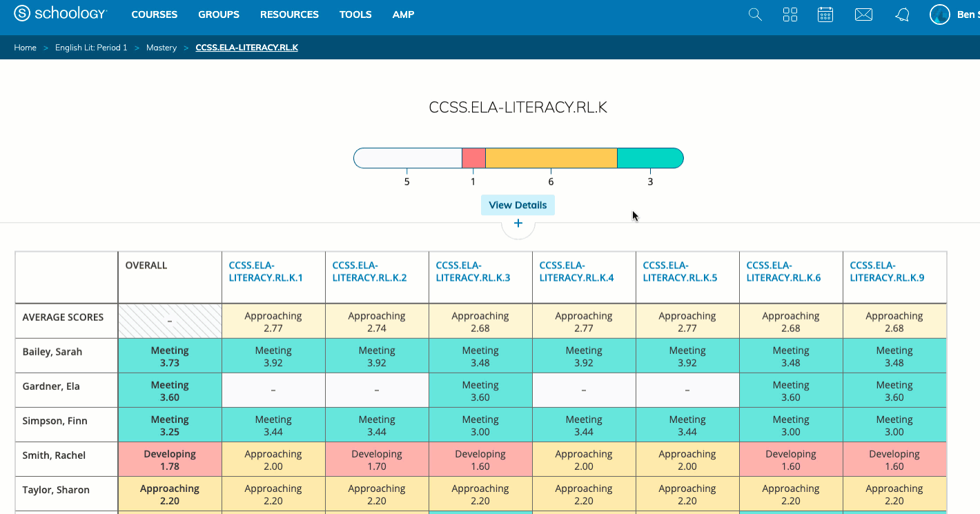The height and width of the screenshot is (514, 980).
Task: Open the app grid icon
Action: [790, 14]
